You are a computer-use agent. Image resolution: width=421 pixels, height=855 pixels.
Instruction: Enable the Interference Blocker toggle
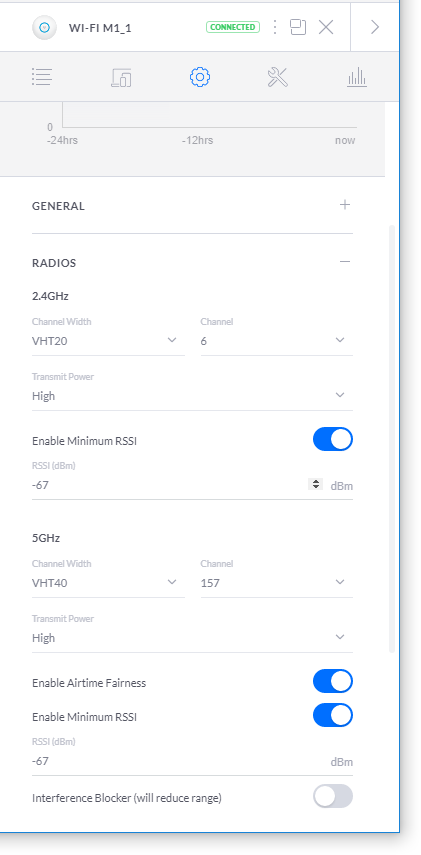click(x=333, y=796)
